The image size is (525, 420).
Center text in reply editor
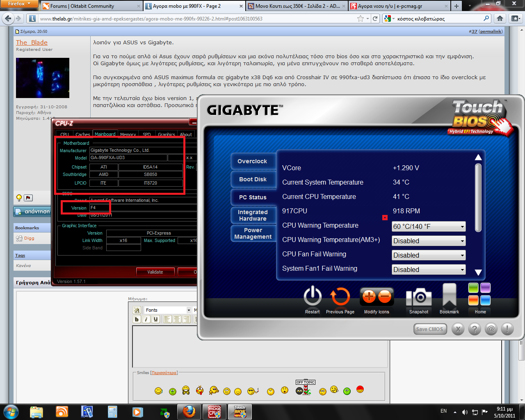click(177, 319)
